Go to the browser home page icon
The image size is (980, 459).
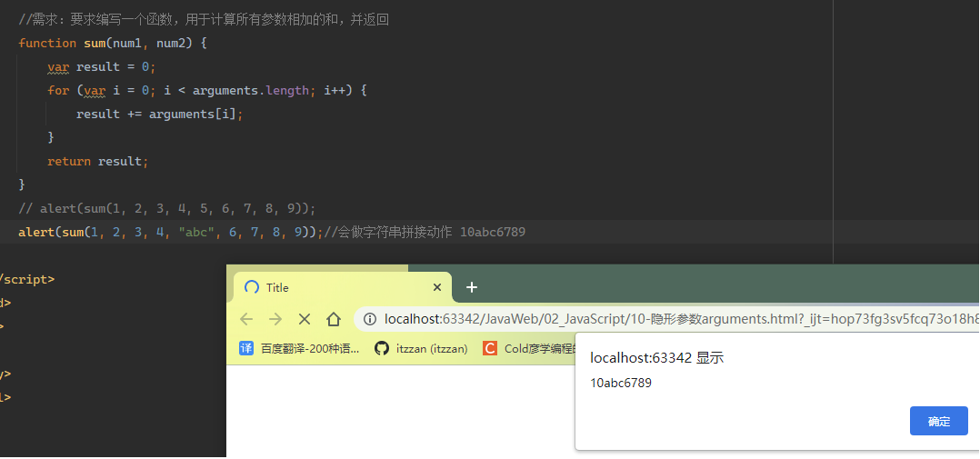point(334,319)
